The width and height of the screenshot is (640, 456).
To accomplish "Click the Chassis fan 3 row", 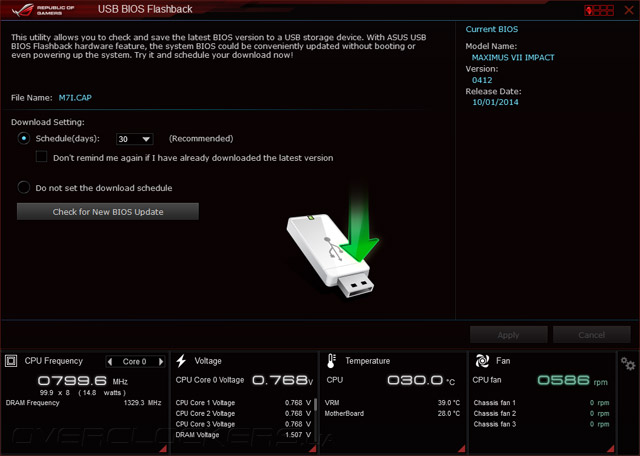I will [x=541, y=424].
